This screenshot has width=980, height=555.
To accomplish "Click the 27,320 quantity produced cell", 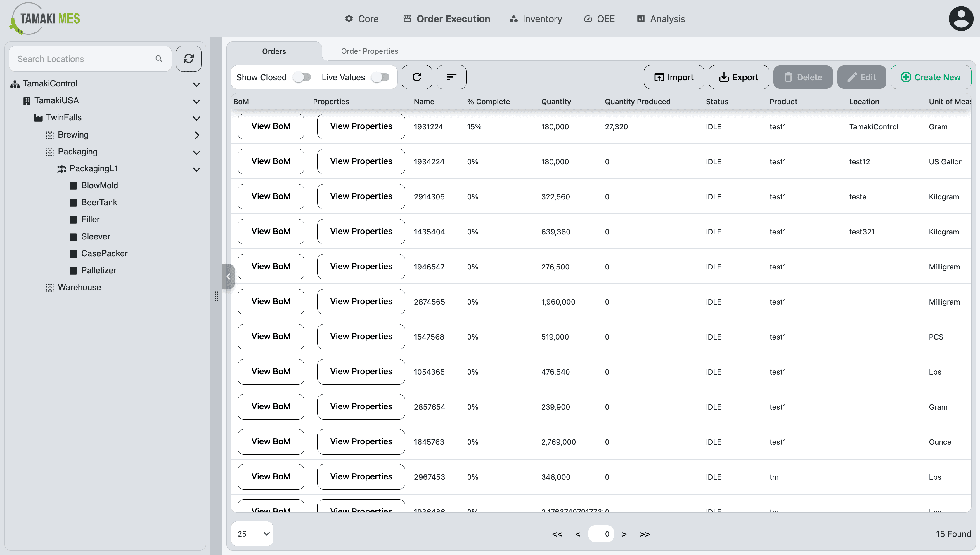I will click(x=616, y=126).
